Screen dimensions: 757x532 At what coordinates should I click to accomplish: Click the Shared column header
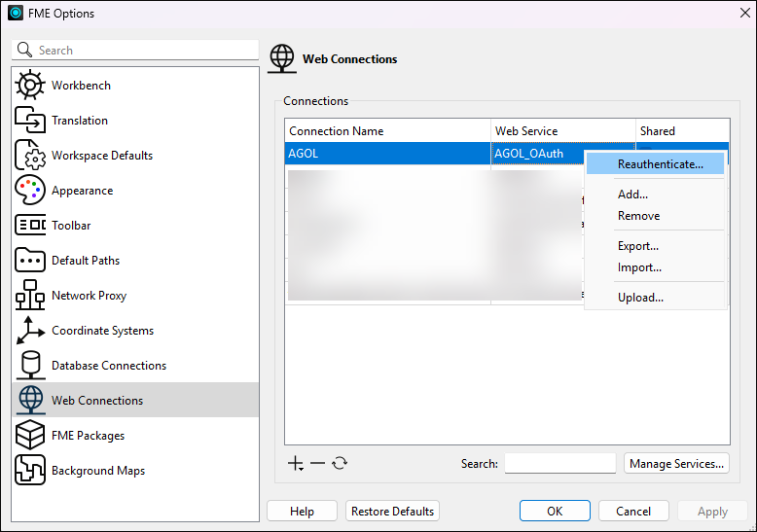tap(683, 131)
